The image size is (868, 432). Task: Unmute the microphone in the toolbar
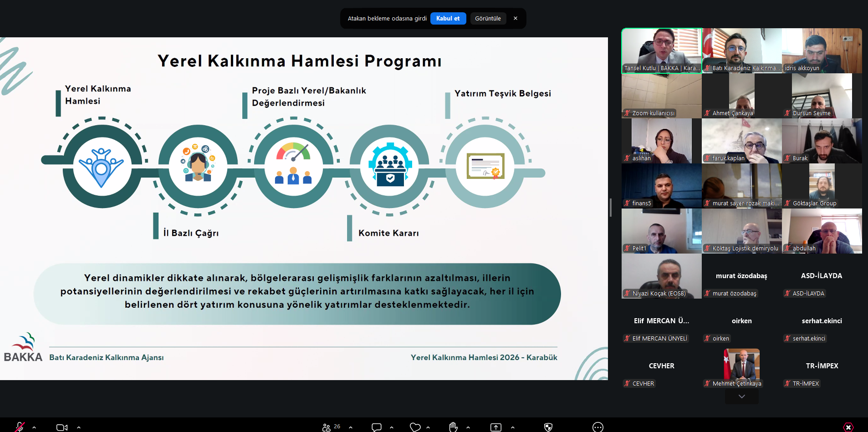coord(20,427)
